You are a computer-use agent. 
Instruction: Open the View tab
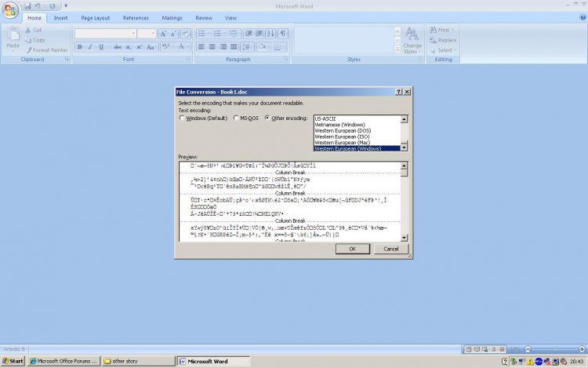230,18
